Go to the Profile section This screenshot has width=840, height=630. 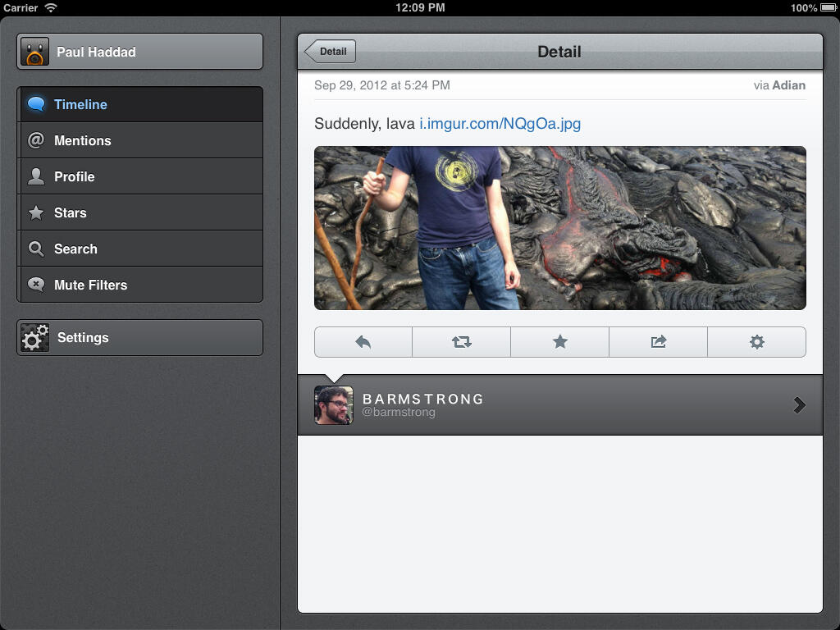140,176
